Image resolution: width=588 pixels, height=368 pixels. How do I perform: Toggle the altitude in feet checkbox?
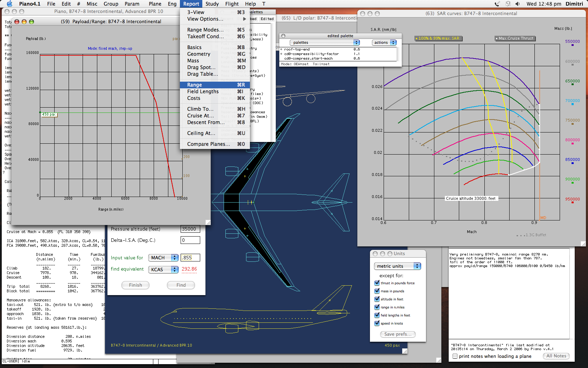[377, 299]
